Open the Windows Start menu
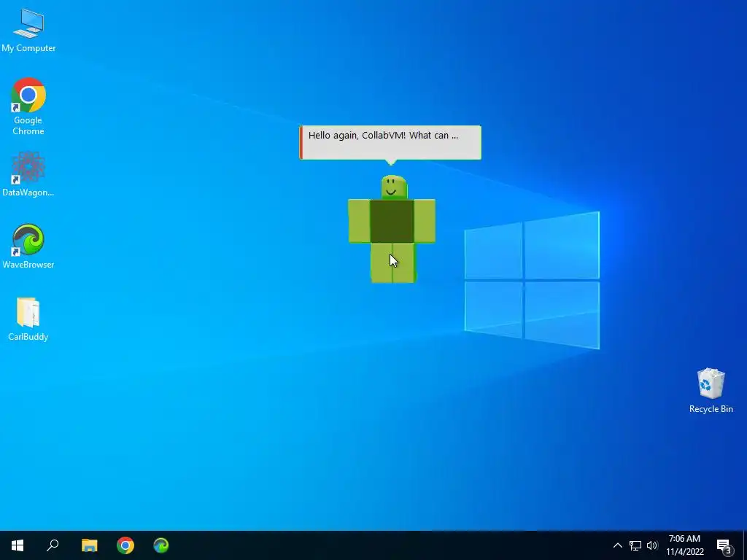The width and height of the screenshot is (747, 560). (x=18, y=545)
